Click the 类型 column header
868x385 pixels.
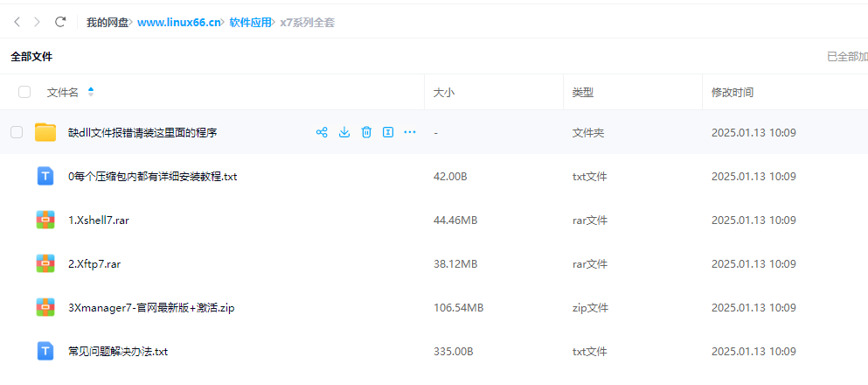pos(583,93)
